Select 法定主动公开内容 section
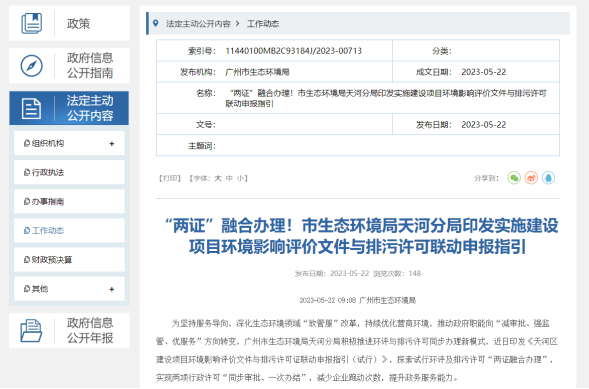 coord(69,108)
